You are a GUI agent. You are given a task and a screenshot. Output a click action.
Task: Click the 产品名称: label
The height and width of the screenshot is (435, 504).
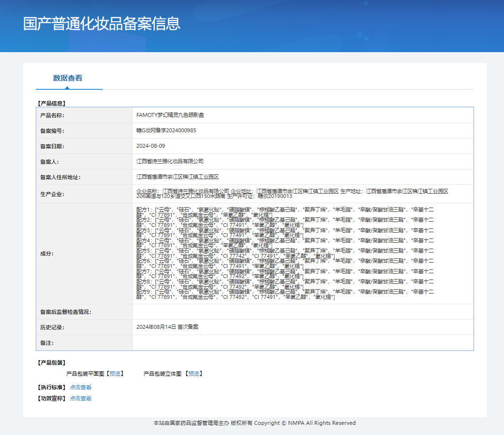tap(52, 115)
